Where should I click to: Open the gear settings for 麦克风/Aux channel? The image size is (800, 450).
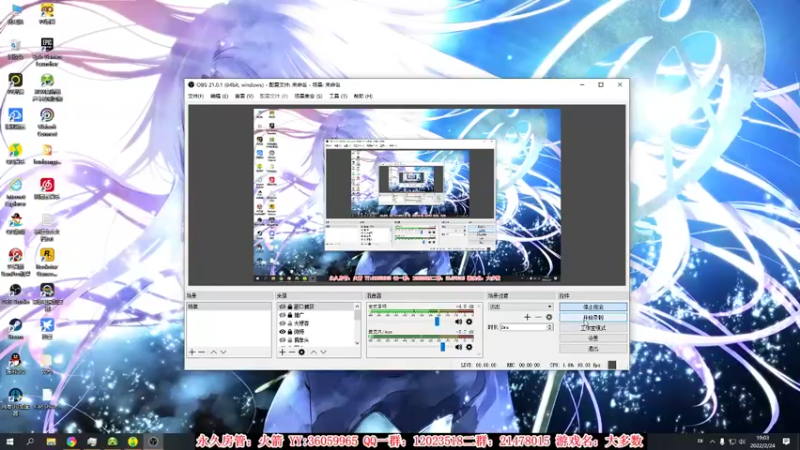pyautogui.click(x=469, y=347)
